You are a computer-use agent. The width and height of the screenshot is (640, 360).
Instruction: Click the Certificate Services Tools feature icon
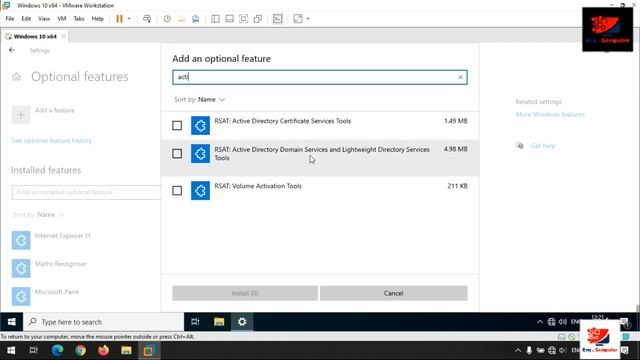click(200, 125)
